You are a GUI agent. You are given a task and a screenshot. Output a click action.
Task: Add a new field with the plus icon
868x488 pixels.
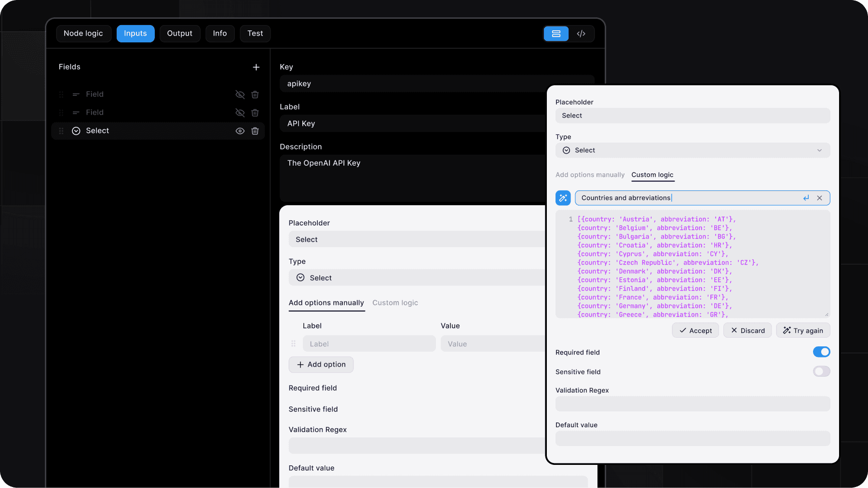pyautogui.click(x=256, y=67)
